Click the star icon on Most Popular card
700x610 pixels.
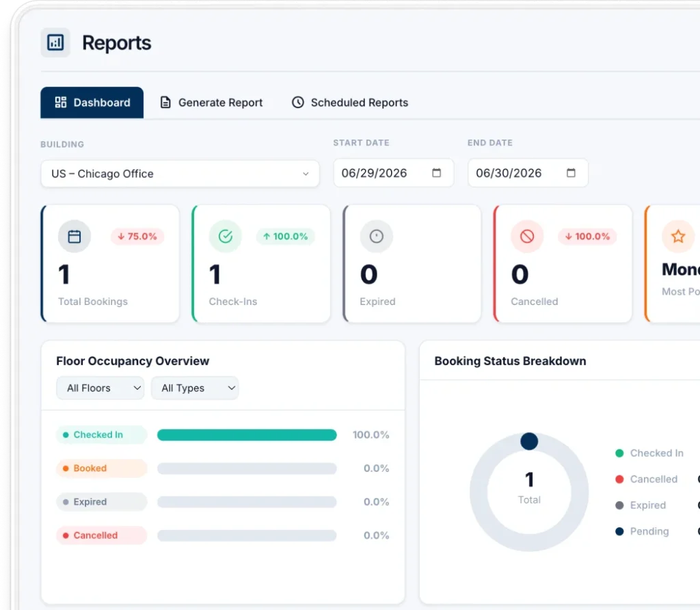[678, 236]
